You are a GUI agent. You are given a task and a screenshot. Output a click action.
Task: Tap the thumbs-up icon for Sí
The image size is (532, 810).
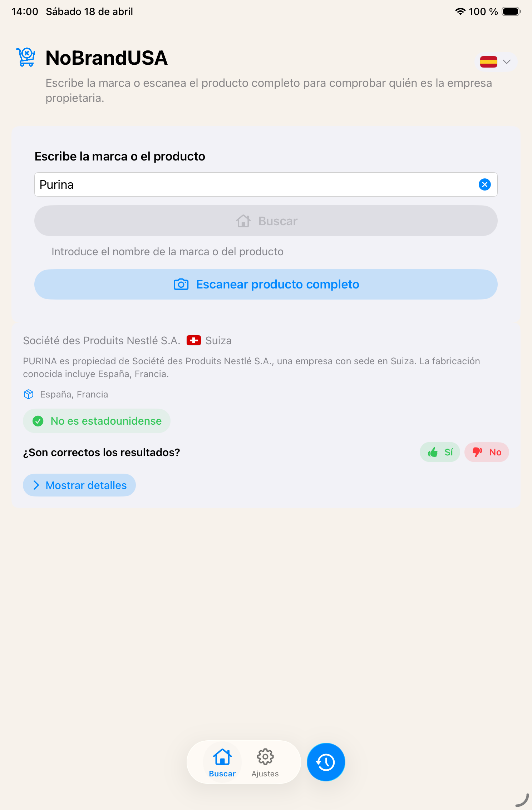pyautogui.click(x=433, y=452)
